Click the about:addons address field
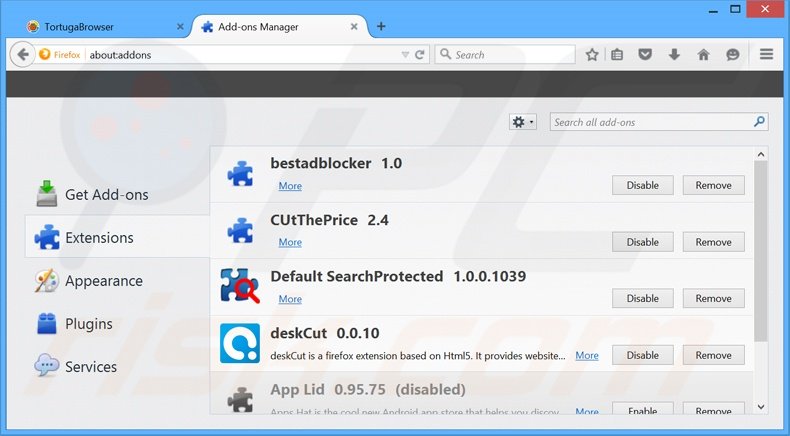The height and width of the screenshot is (436, 790). [242, 55]
